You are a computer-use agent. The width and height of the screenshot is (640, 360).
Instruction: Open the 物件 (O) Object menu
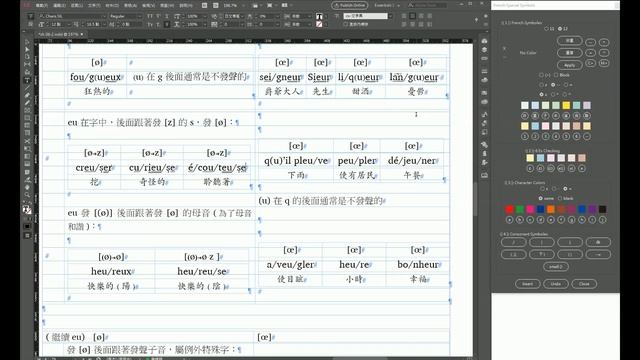click(112, 6)
